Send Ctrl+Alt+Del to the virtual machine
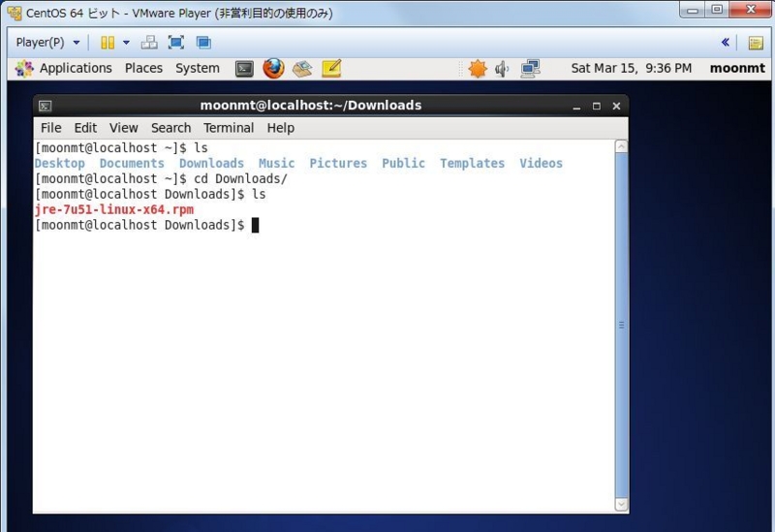775x532 pixels. click(x=149, y=43)
